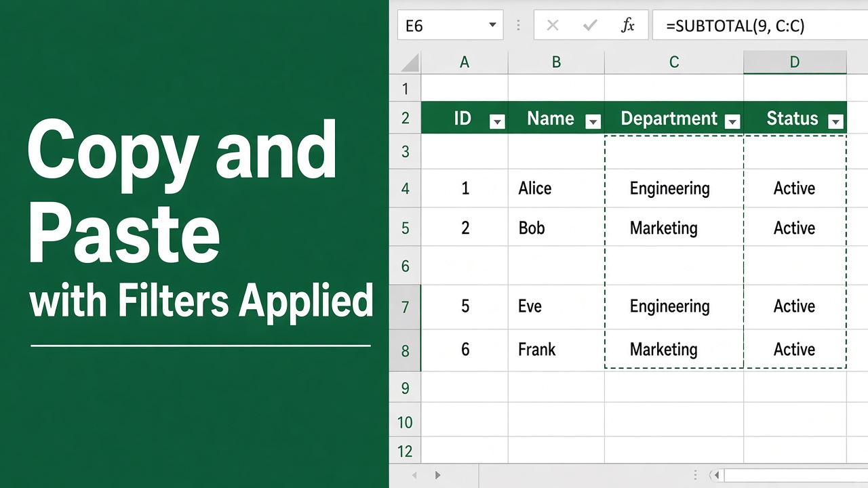Viewport: 868px width, 488px height.
Task: Click the ID cell with value 6
Action: pos(465,350)
